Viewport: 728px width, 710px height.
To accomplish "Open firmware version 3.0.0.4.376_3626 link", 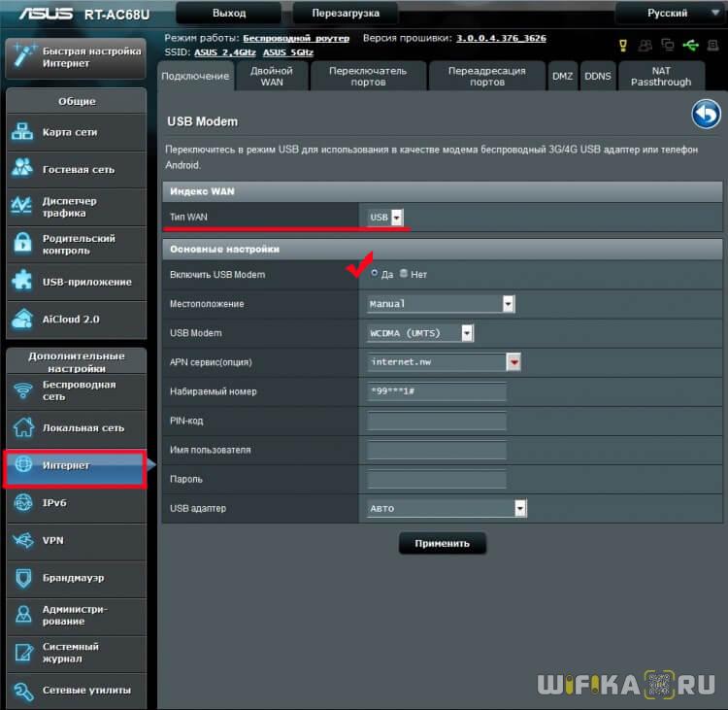I will [x=502, y=38].
